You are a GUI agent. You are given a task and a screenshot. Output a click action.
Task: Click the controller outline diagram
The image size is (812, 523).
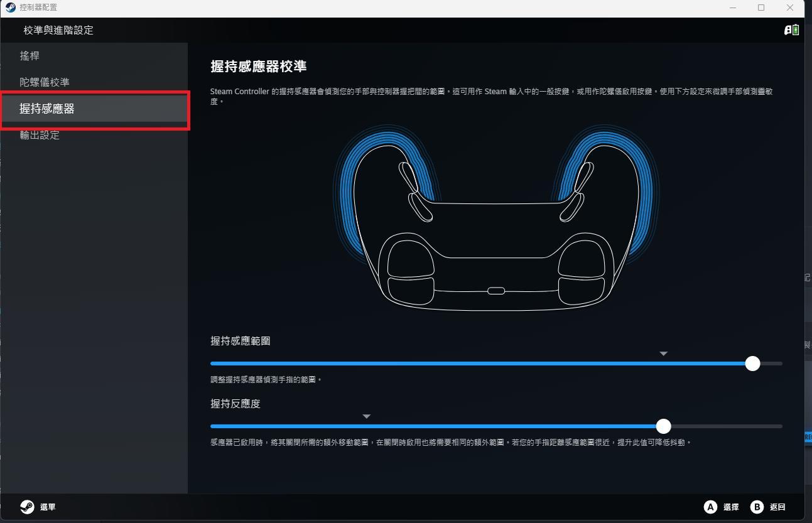coord(496,218)
